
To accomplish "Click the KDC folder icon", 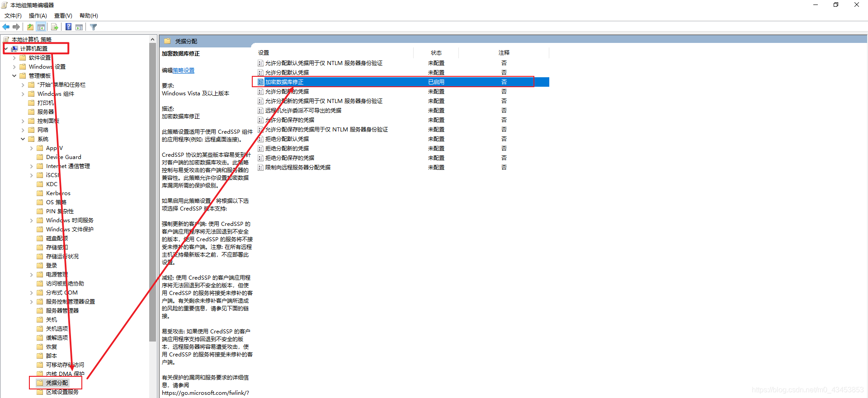I will 40,184.
